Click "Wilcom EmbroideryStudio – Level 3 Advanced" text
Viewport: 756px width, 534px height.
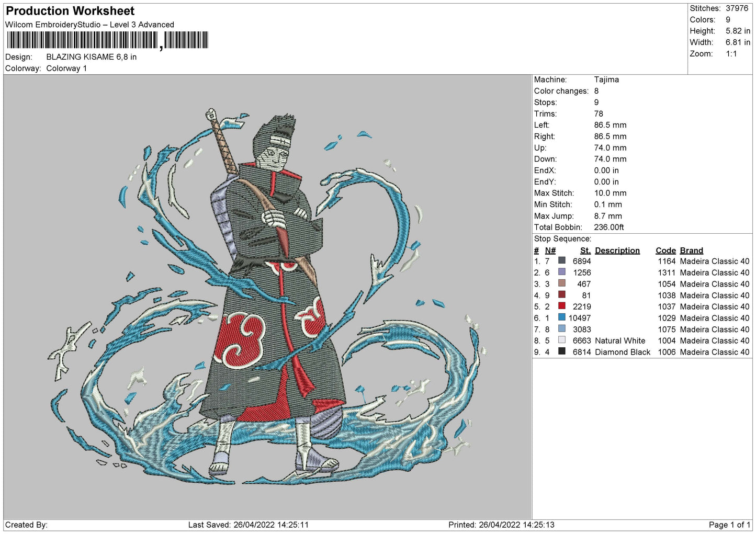coord(89,25)
